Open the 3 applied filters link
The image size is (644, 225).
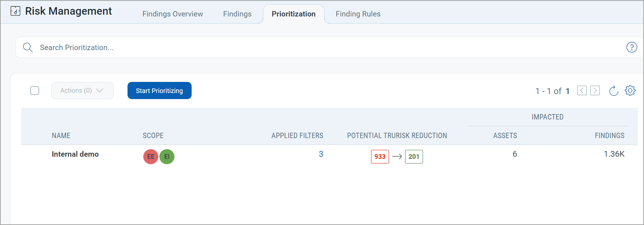(321, 154)
